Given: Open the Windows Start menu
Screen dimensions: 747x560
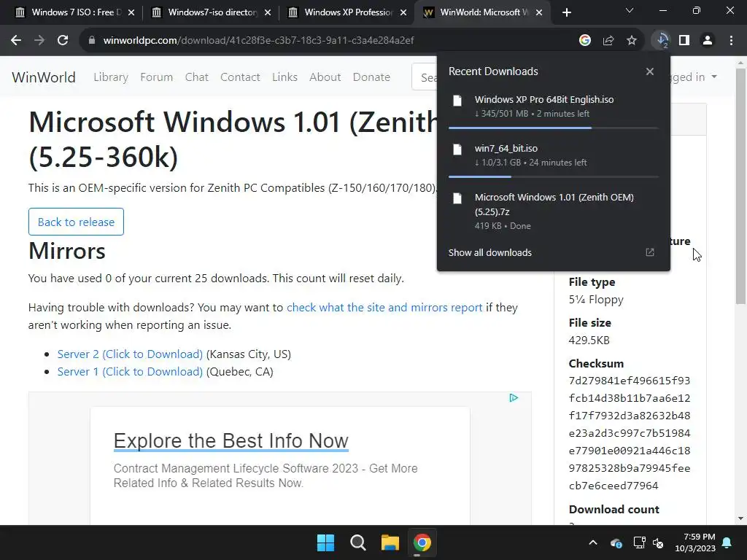Looking at the screenshot, I should (x=326, y=542).
